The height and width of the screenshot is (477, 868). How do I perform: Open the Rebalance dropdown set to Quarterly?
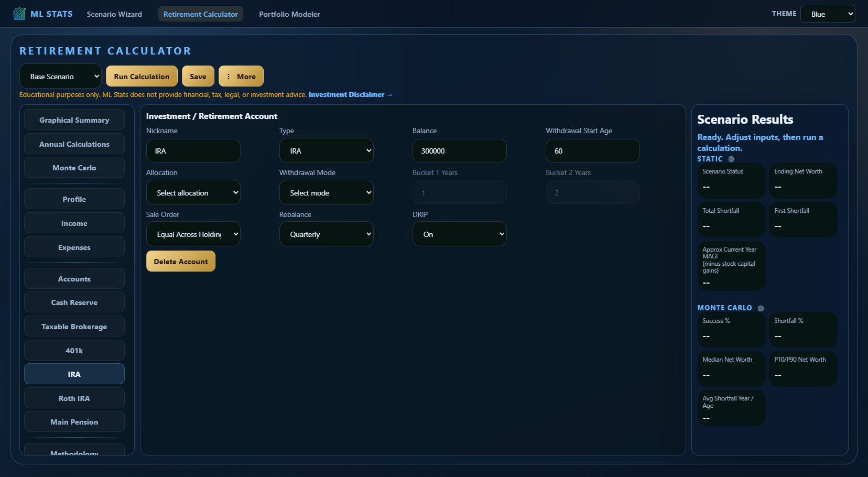[x=327, y=234]
